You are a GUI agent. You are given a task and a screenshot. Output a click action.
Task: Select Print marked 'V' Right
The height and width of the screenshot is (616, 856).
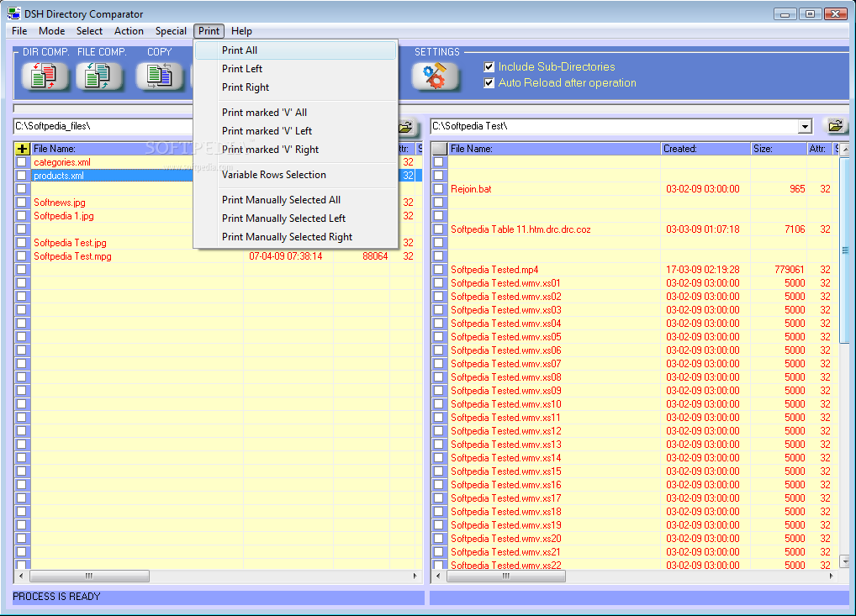click(x=295, y=150)
